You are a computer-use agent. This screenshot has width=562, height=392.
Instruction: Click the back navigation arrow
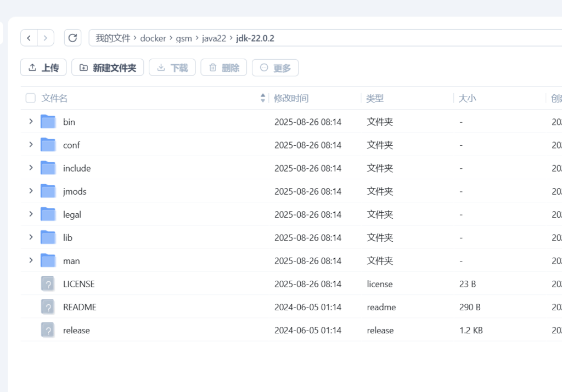click(x=29, y=37)
